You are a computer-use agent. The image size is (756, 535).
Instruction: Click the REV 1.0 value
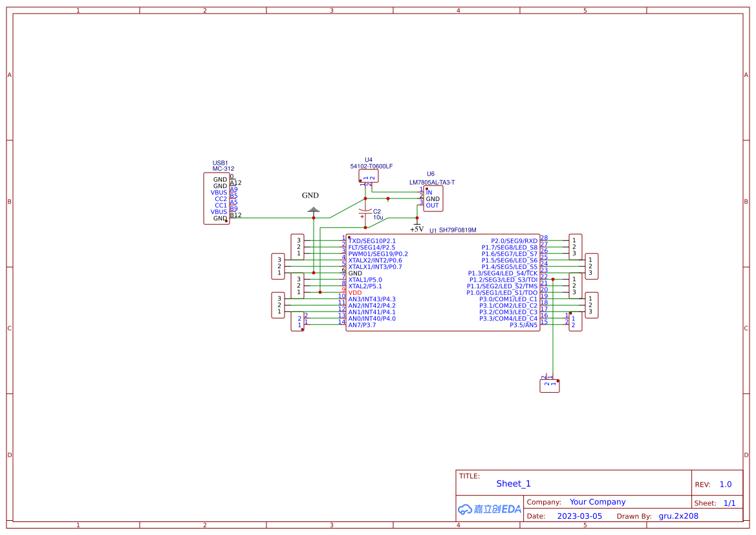tap(725, 483)
